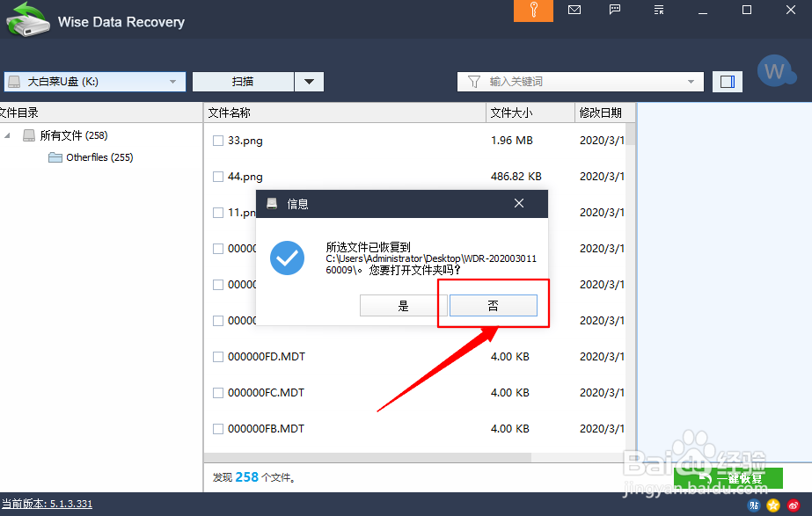Open the license key registration icon
812x516 pixels.
(533, 11)
